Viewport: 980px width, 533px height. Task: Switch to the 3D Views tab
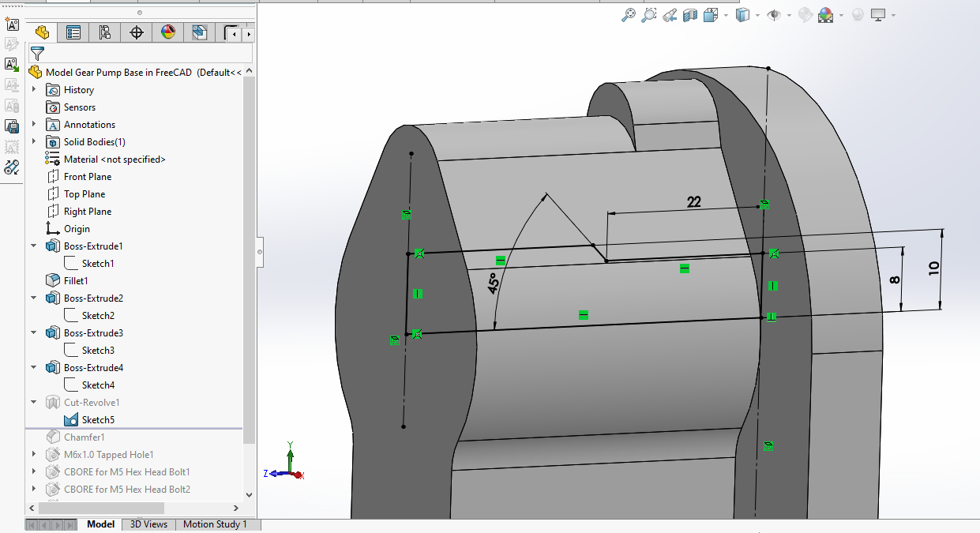(x=148, y=524)
